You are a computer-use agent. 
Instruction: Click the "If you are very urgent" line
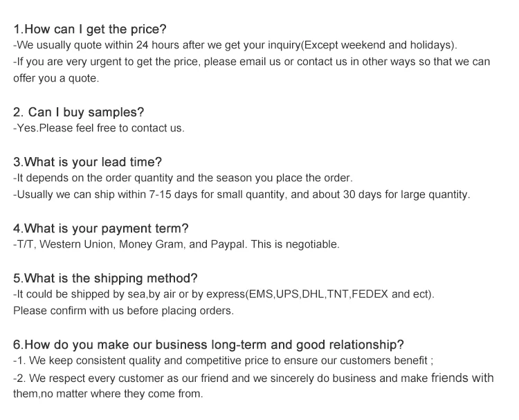251,62
